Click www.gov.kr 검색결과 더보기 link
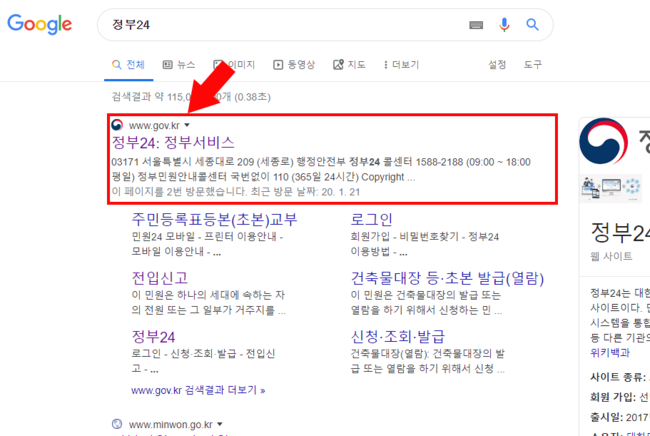Screen dimensions: 650x436 click(x=198, y=390)
